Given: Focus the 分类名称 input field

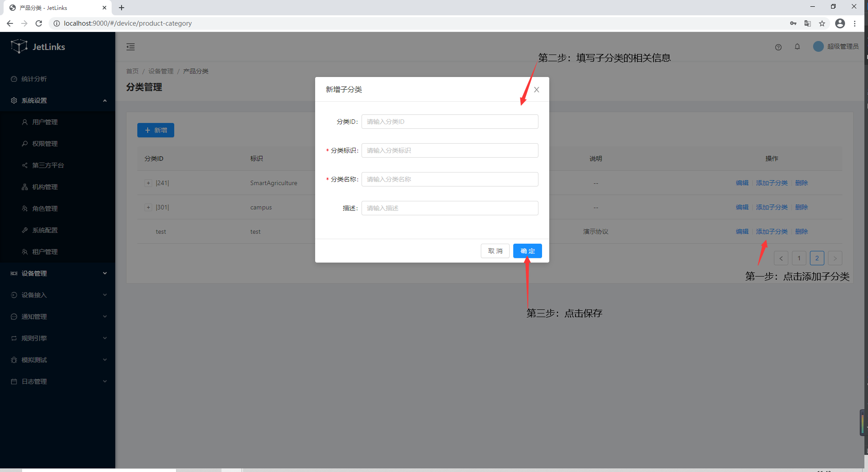Looking at the screenshot, I should (x=450, y=179).
